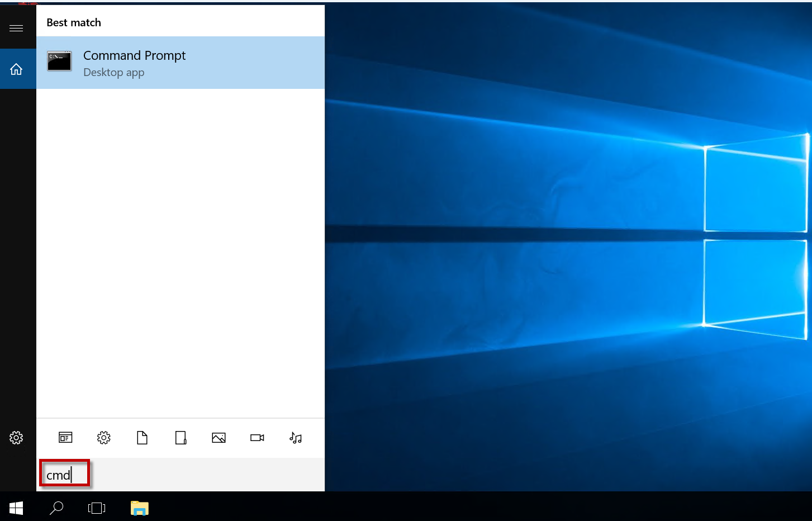This screenshot has height=521, width=812.
Task: Open the Windows Start button
Action: [x=16, y=508]
